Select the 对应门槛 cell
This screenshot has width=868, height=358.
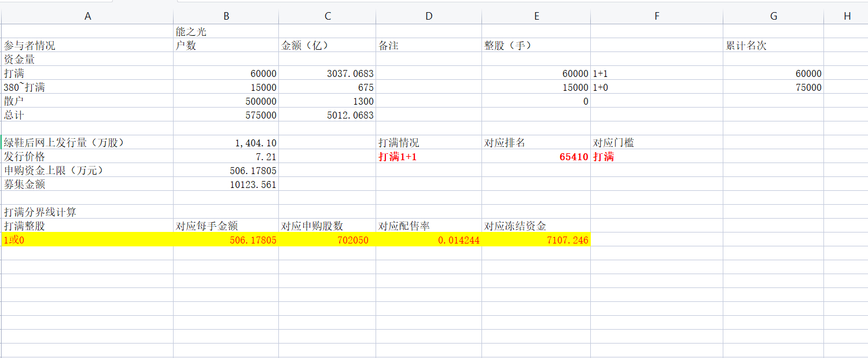coord(657,143)
